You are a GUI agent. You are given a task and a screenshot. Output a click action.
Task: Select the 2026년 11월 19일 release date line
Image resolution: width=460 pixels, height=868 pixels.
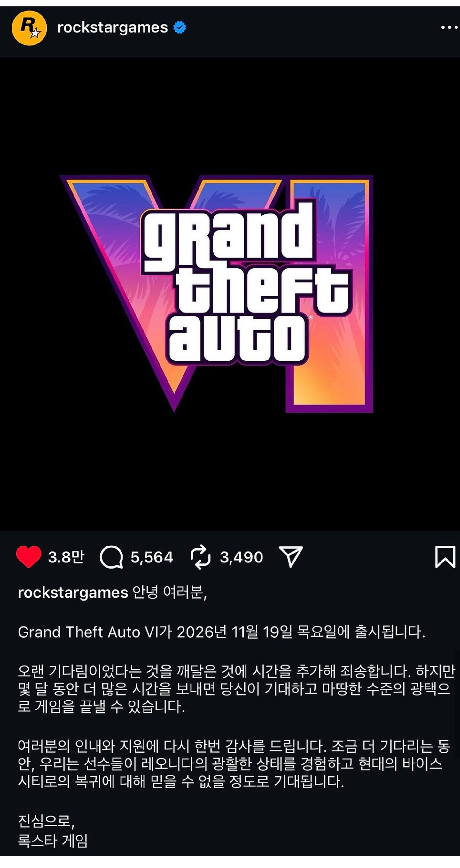point(222,632)
